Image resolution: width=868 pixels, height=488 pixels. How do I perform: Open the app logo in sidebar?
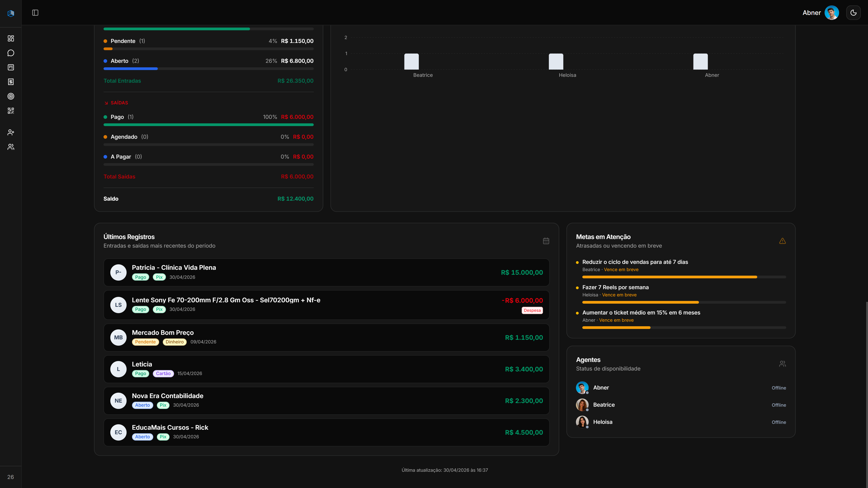point(11,13)
